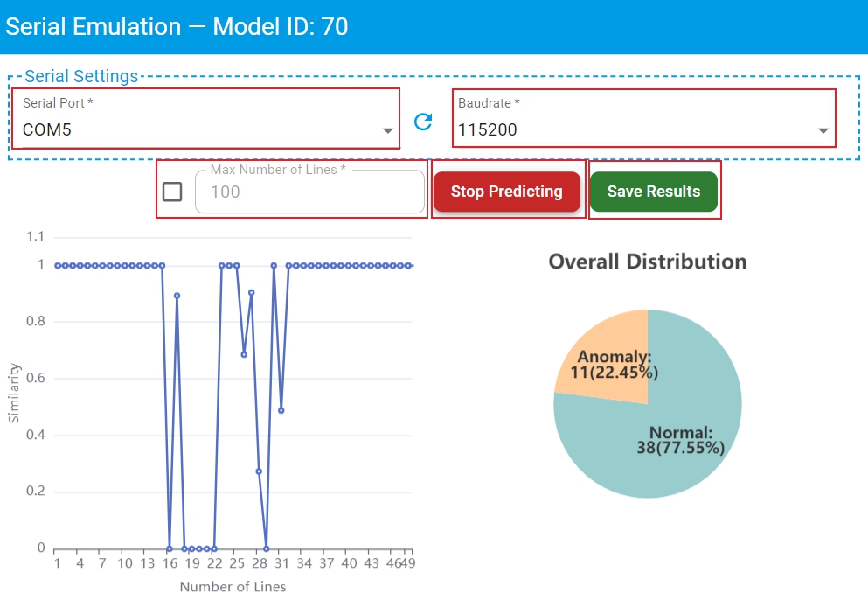Click the Serial Emulation Model ID header
Image resolution: width=868 pixels, height=600 pixels.
177,26
